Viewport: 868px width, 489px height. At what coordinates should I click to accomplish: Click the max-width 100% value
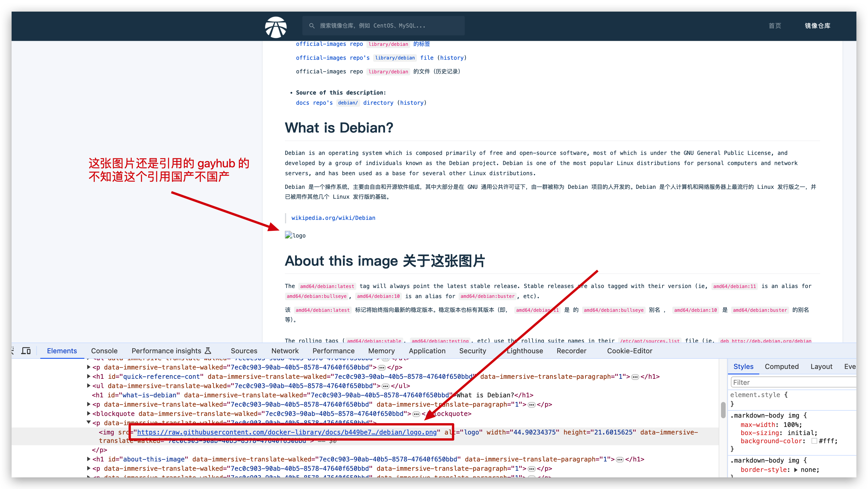click(x=792, y=425)
